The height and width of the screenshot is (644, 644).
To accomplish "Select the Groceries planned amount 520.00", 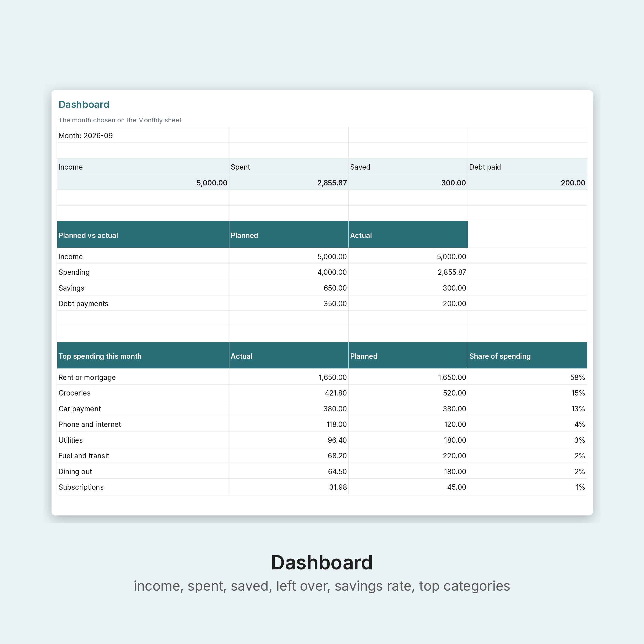I will [454, 393].
